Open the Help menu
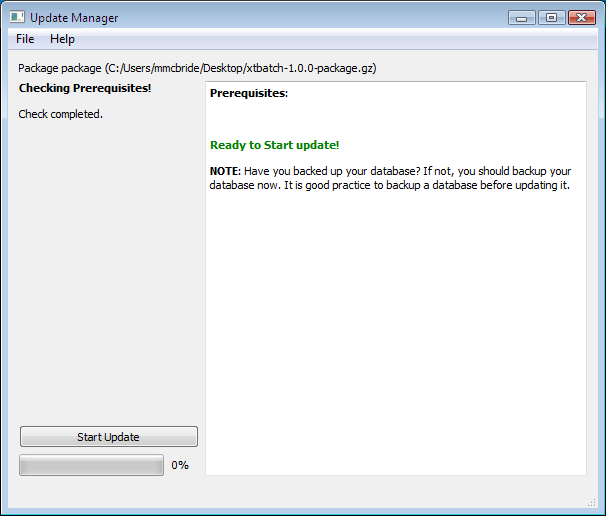 [x=62, y=39]
